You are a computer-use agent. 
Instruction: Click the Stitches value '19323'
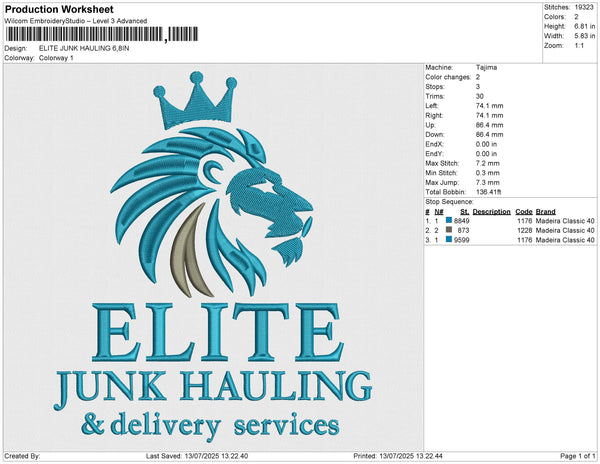584,7
